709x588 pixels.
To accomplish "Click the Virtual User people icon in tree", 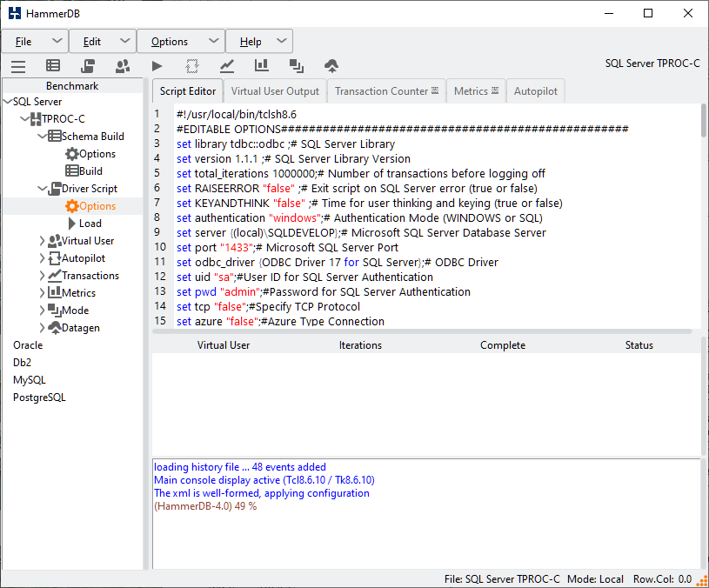I will coord(55,240).
